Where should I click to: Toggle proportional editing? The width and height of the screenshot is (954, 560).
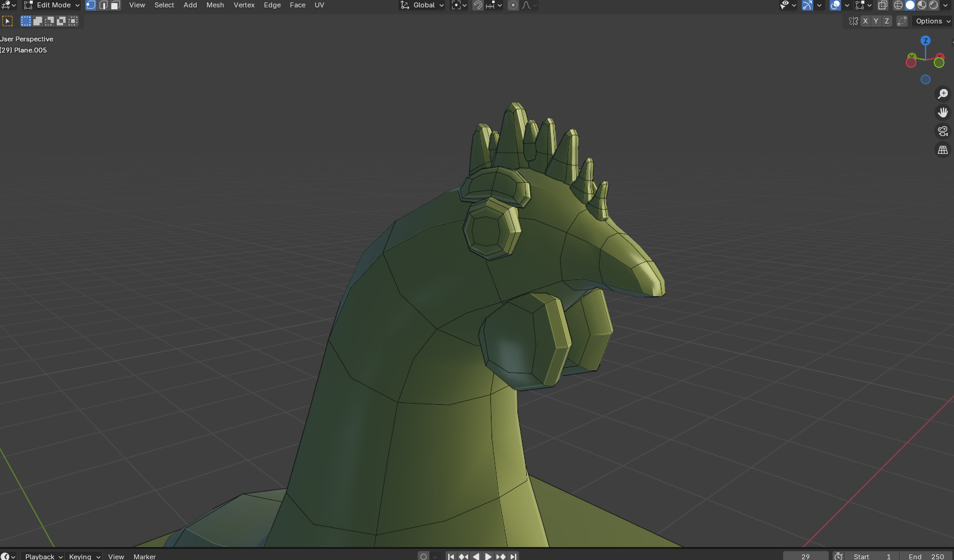click(513, 5)
